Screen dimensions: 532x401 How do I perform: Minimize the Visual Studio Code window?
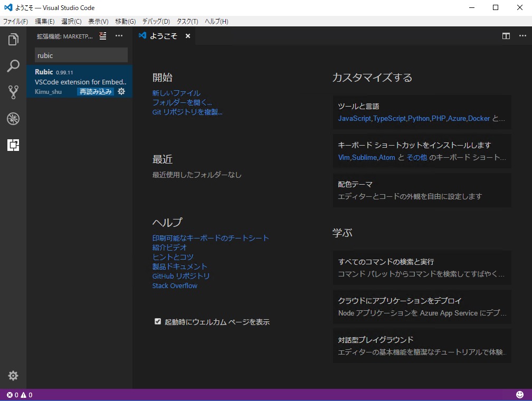pos(472,7)
